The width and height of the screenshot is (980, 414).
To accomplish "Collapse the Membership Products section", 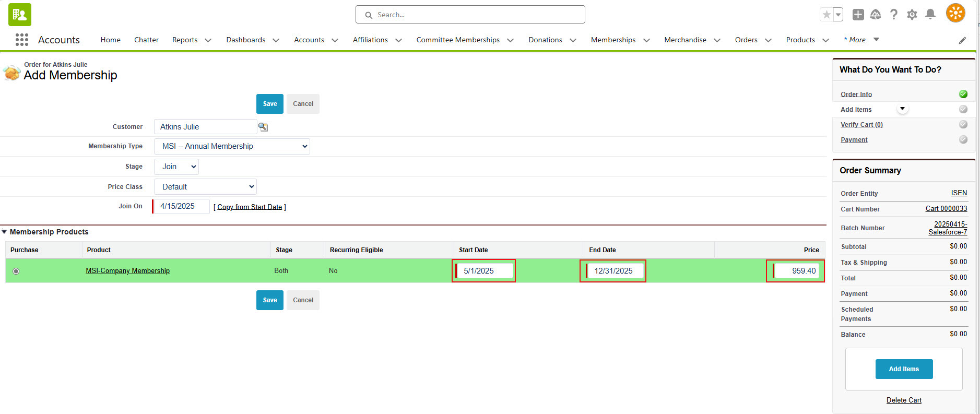I will [5, 232].
